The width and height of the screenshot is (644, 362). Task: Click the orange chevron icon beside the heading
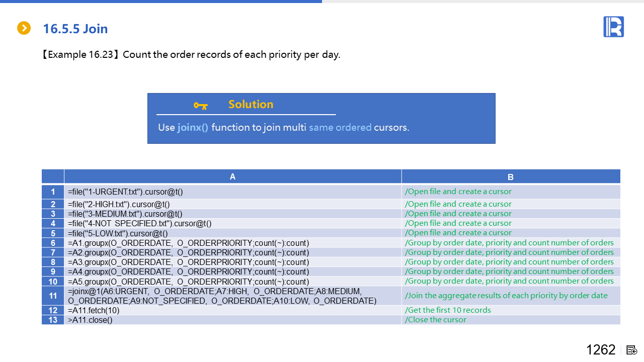24,28
